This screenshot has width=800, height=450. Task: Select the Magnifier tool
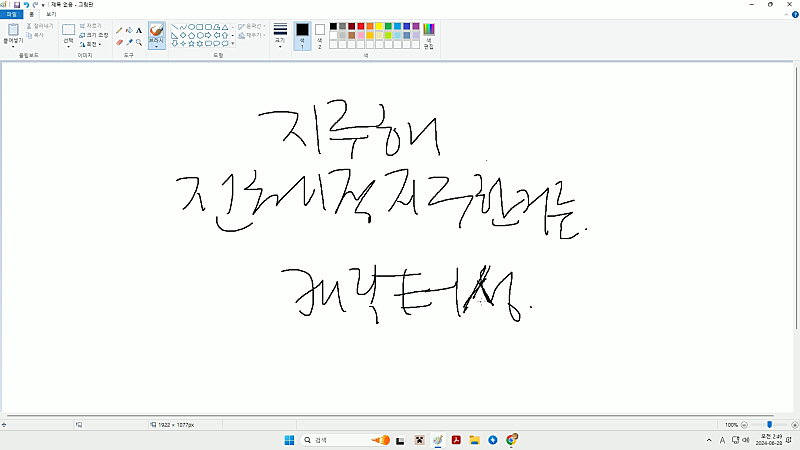(139, 42)
